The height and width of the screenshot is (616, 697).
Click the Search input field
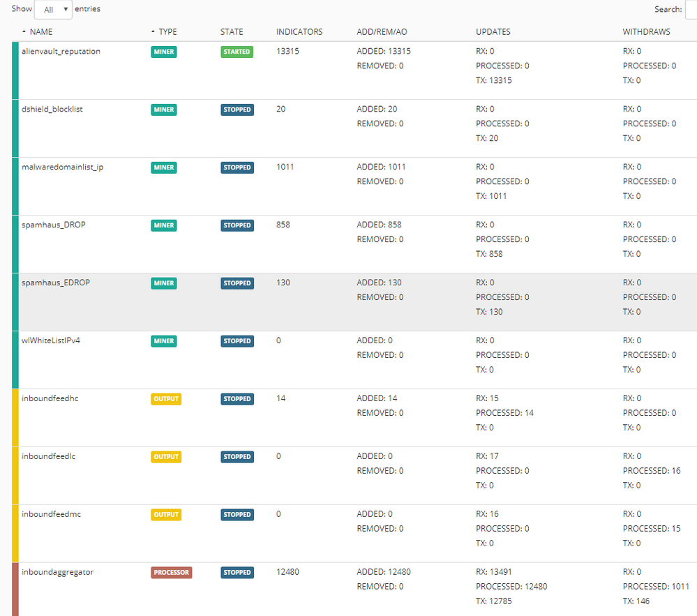click(x=691, y=10)
